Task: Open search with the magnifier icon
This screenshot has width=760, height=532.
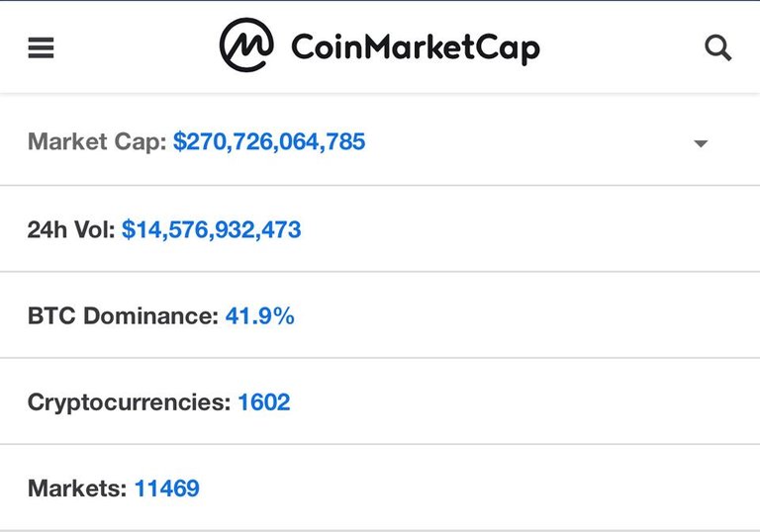Action: coord(717,47)
